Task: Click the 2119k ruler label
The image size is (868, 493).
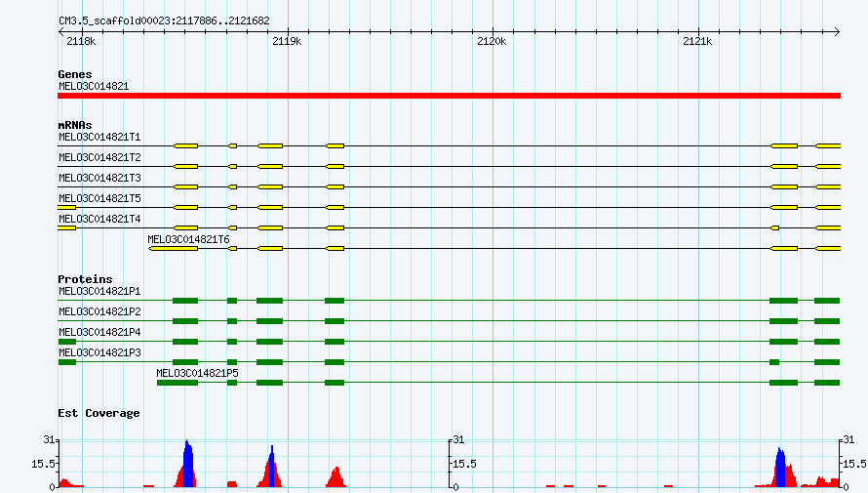Action: (287, 42)
